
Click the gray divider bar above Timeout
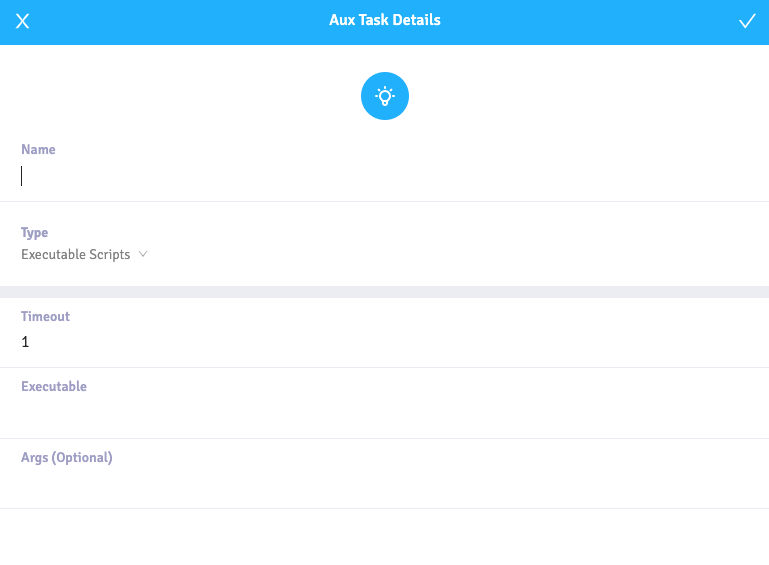coord(384,292)
